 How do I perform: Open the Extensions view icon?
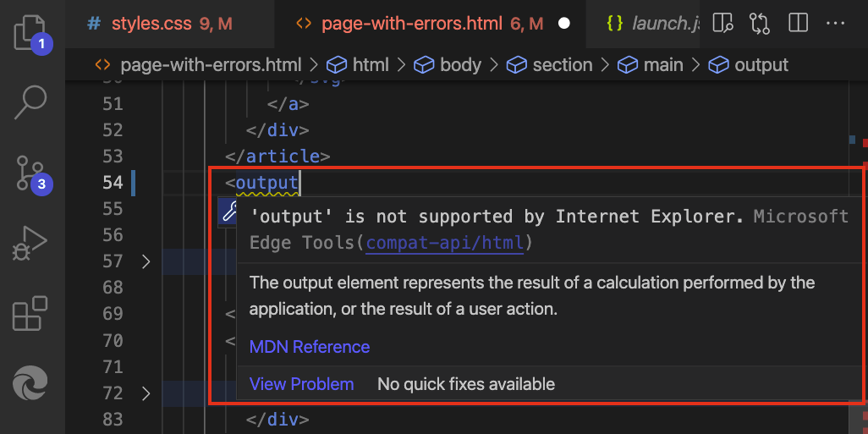tap(30, 314)
